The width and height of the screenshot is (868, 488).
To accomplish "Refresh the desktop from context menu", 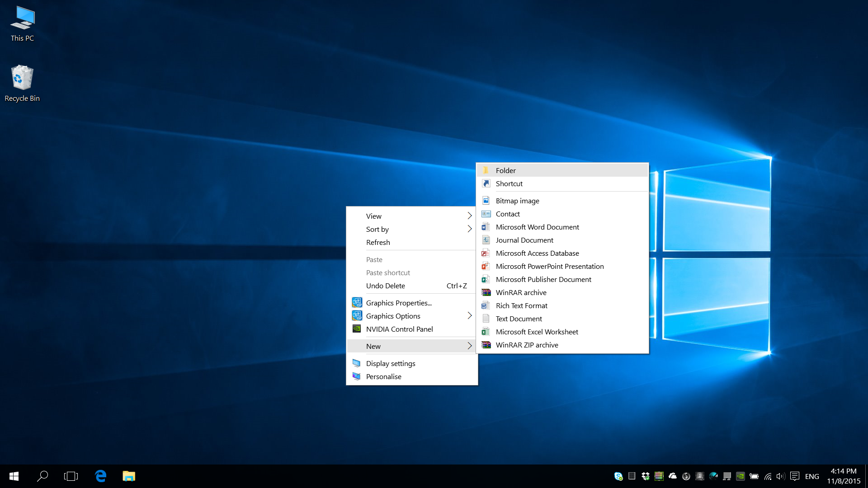I will (411, 242).
